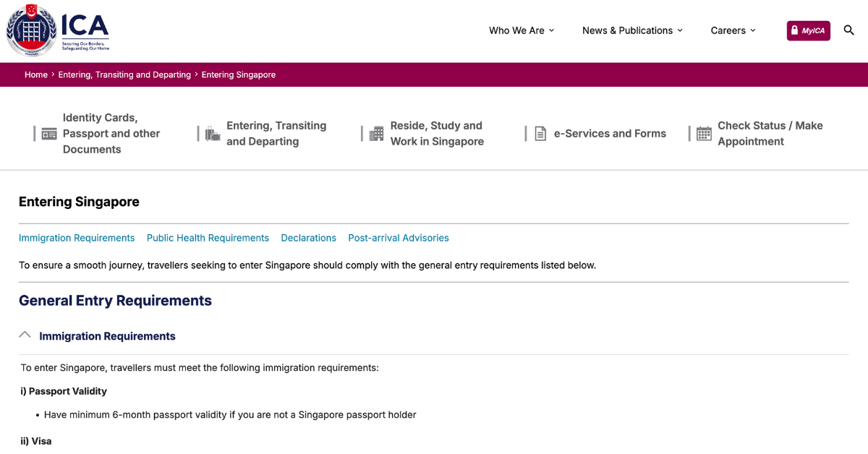The width and height of the screenshot is (868, 454).
Task: Expand the News & Publications menu
Action: tap(632, 30)
